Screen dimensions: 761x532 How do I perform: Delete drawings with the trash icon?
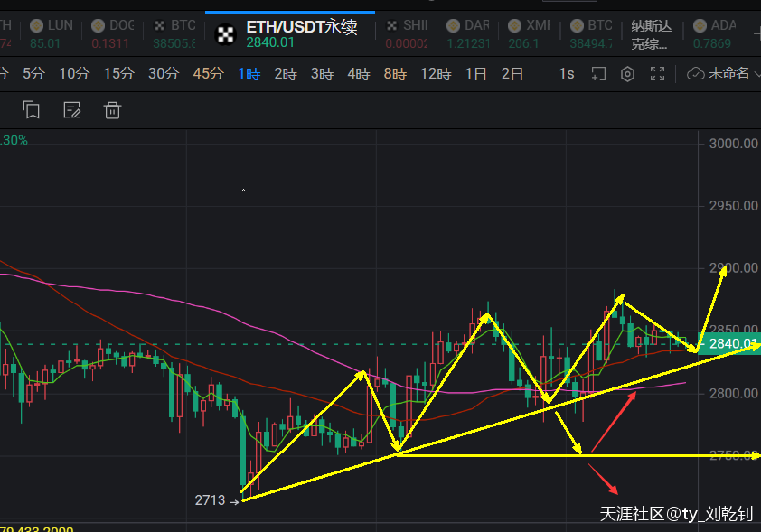(x=112, y=110)
